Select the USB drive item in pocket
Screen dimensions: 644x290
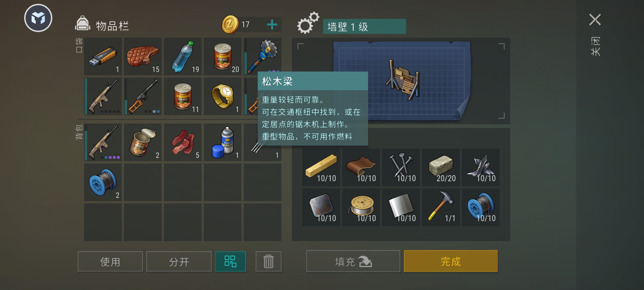point(103,57)
